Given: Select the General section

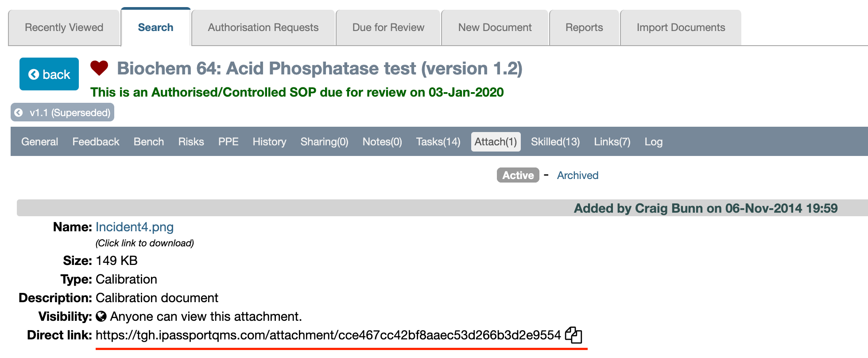Looking at the screenshot, I should (x=40, y=142).
